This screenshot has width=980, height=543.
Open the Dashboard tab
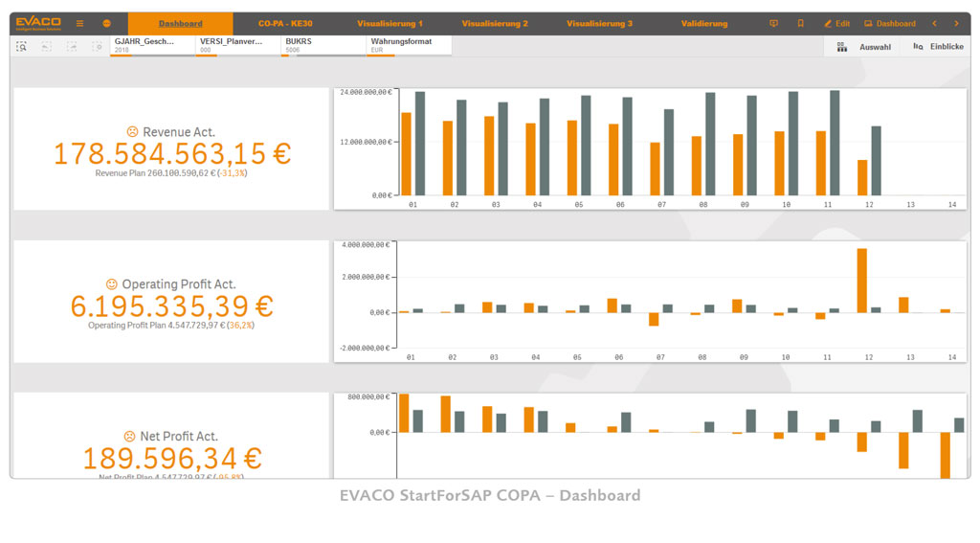tap(181, 24)
